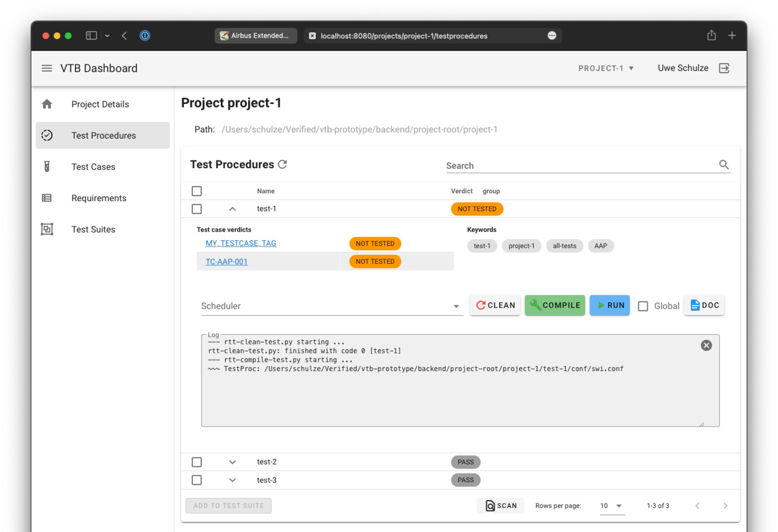Click the DOC button
This screenshot has width=778, height=532.
(704, 305)
